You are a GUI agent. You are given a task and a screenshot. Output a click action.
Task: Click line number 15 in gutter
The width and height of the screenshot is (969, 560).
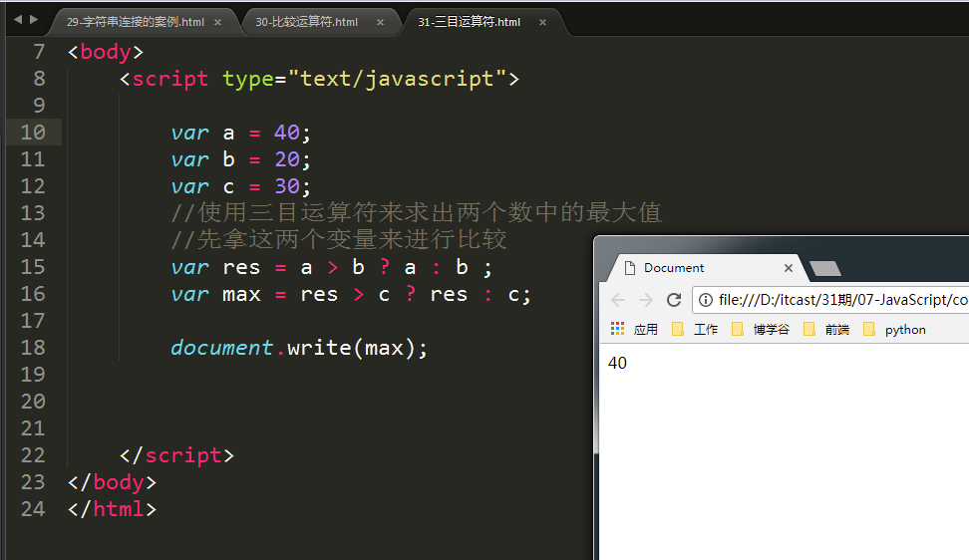pyautogui.click(x=33, y=267)
